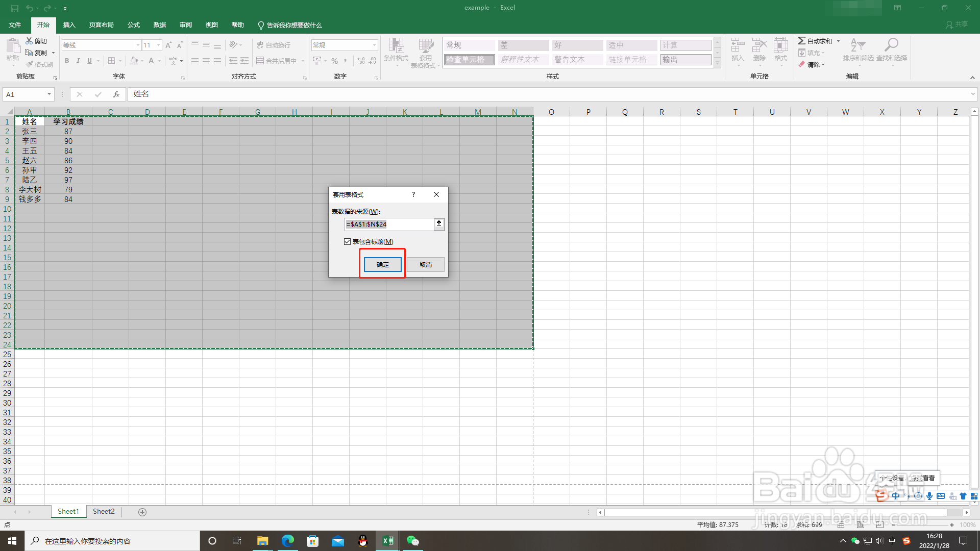Screen dimensions: 980x551
Task: Confirm the dialog with the 确定 button
Action: point(383,265)
